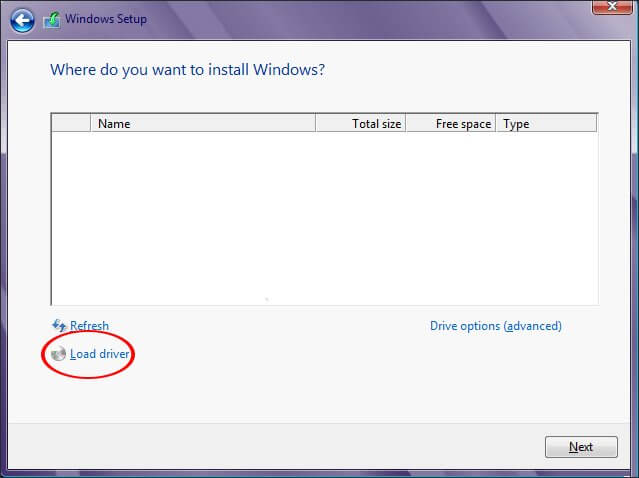Click the Refresh arrows icon
Viewport: 639px width, 478px height.
tap(59, 326)
